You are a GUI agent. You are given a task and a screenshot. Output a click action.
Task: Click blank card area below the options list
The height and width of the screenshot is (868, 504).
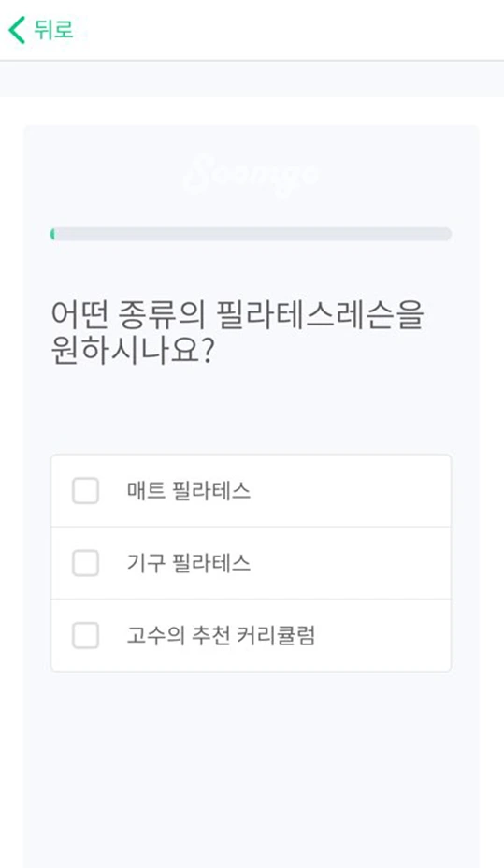click(x=252, y=770)
